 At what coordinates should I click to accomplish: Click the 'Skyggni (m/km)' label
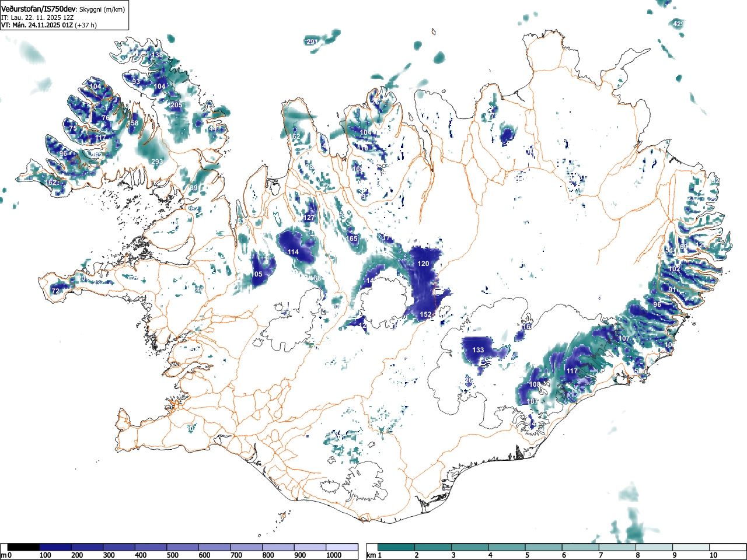(102, 9)
